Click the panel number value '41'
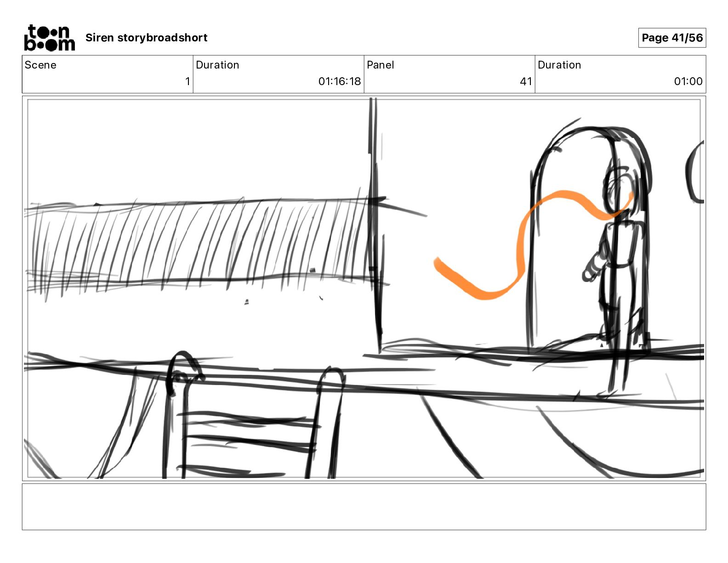Image resolution: width=728 pixels, height=563 pixels. (526, 81)
